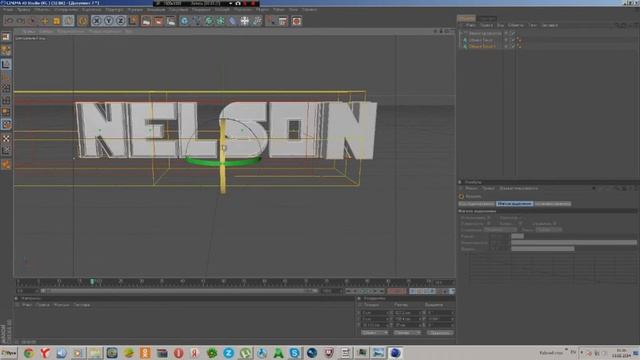Expand the first object in Object Manager
The image size is (640, 360).
(460, 33)
